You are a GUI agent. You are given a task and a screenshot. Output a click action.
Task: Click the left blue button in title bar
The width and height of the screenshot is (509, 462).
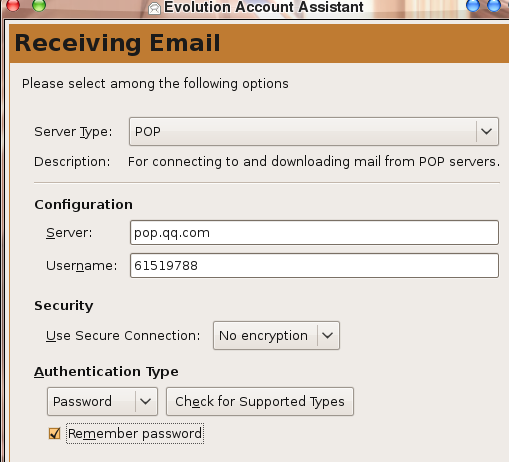473,5
